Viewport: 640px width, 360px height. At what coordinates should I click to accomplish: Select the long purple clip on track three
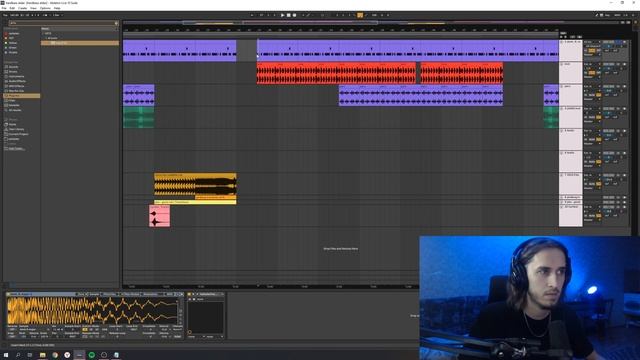[x=421, y=95]
